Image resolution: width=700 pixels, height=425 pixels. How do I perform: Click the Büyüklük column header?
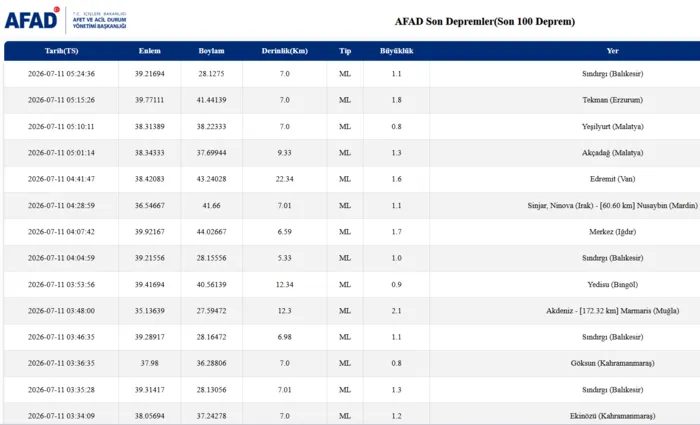click(396, 51)
